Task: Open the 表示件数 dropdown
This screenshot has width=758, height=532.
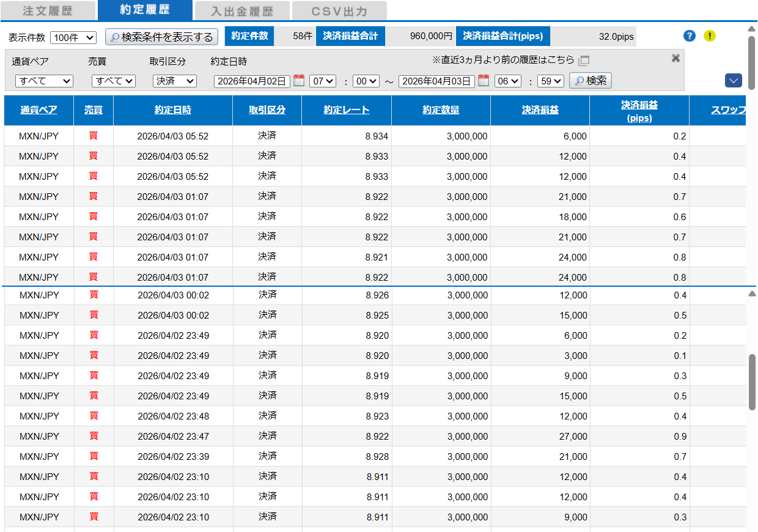Action: point(73,38)
